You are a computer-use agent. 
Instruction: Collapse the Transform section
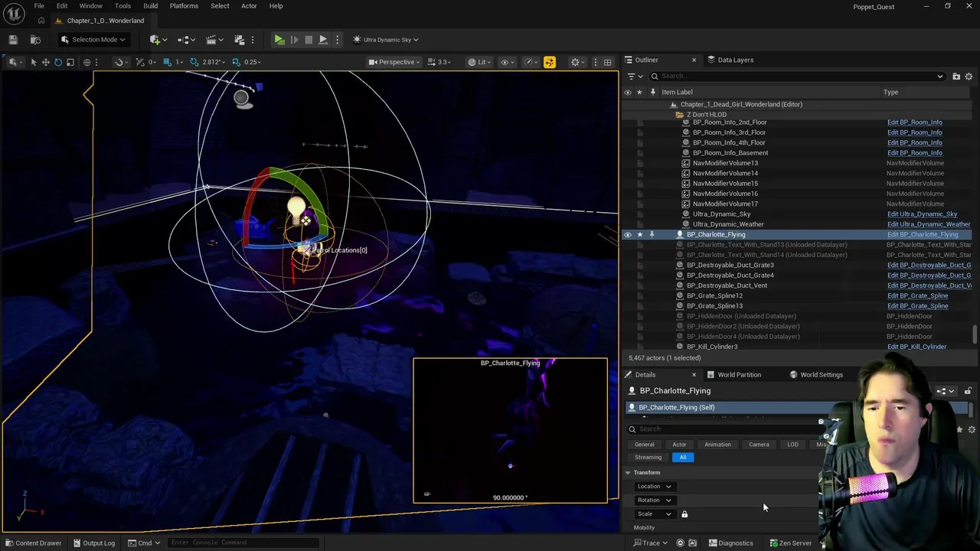click(628, 473)
